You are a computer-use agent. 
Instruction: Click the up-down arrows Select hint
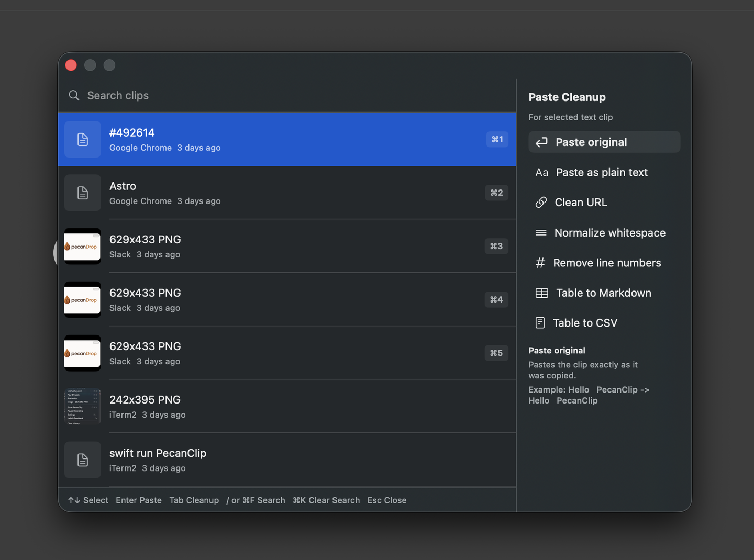88,500
